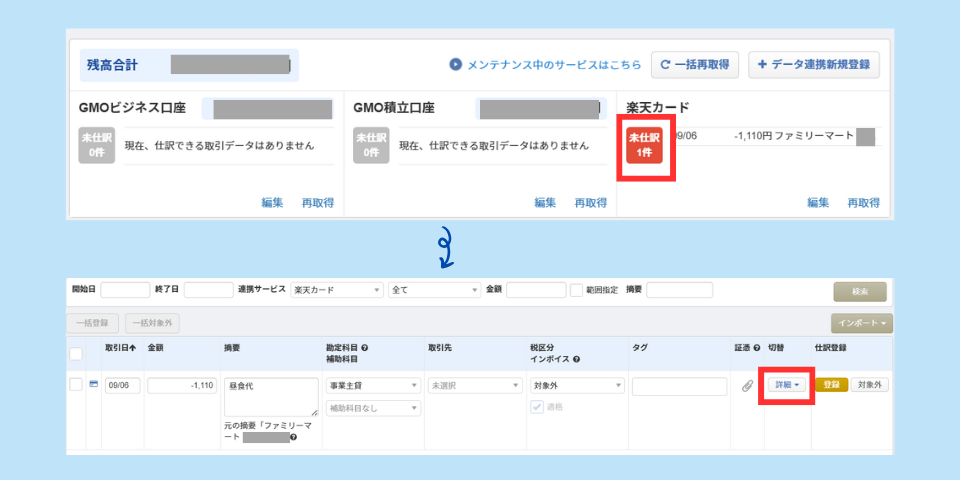Check the select-all checkbox in the table header
The width and height of the screenshot is (960, 480).
coord(76,353)
